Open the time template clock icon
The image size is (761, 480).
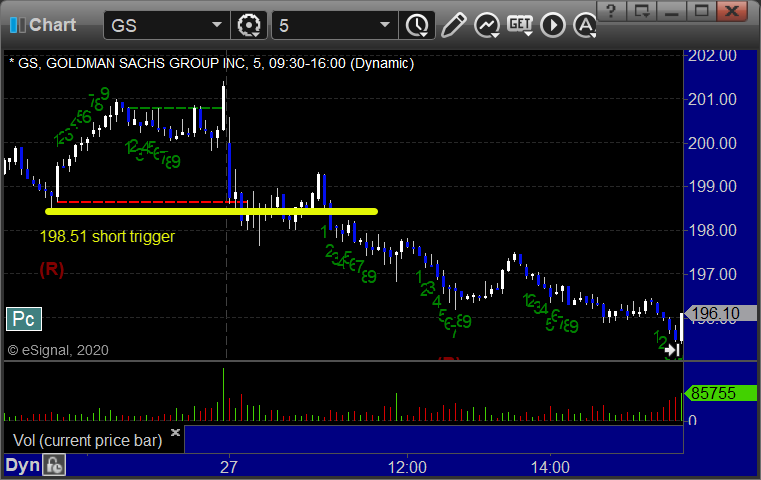point(417,24)
